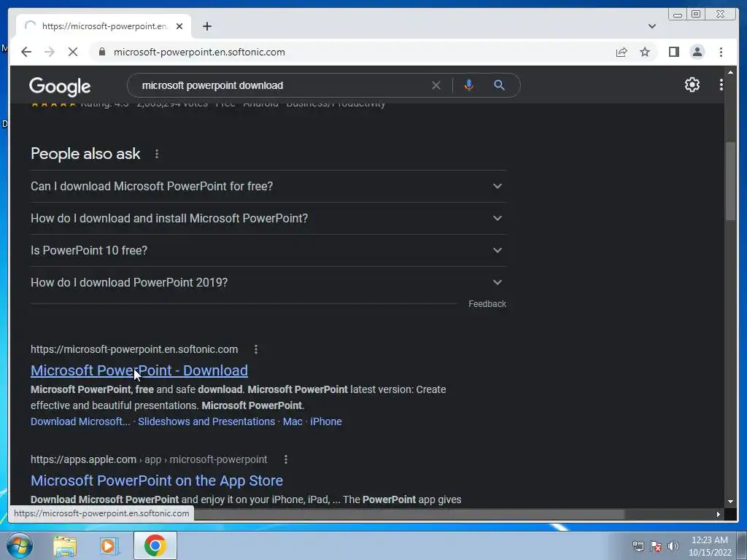Open the volume tray icon
The height and width of the screenshot is (560, 747).
(673, 546)
